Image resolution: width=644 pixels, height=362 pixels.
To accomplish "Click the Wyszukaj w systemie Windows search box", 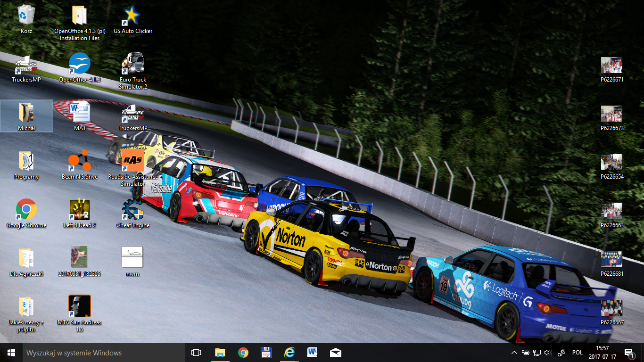I will pos(104,353).
